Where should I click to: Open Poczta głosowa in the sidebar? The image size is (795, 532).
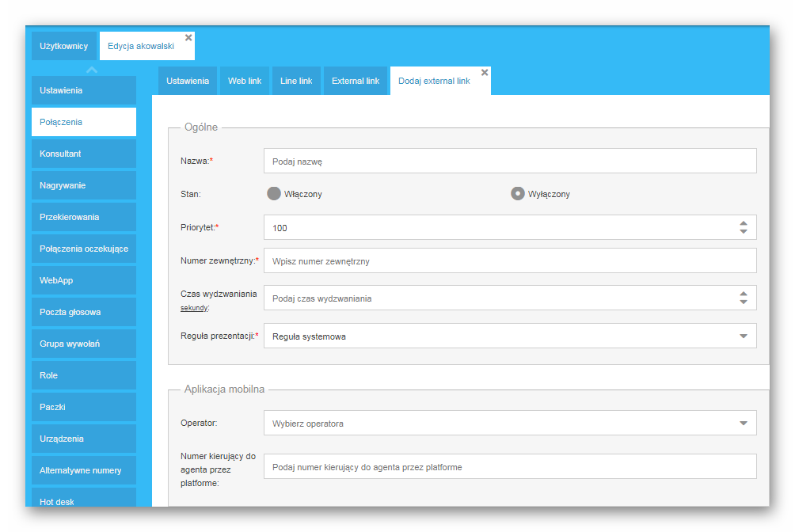pos(84,312)
